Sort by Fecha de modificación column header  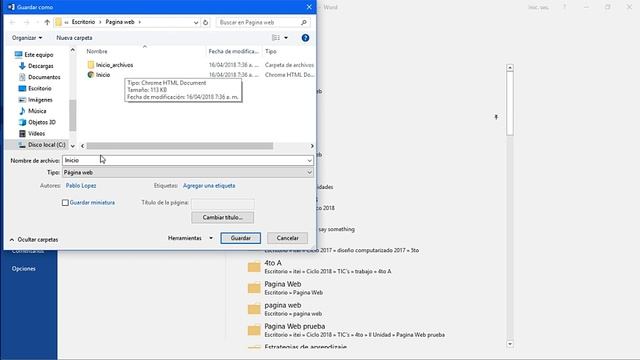pyautogui.click(x=234, y=51)
